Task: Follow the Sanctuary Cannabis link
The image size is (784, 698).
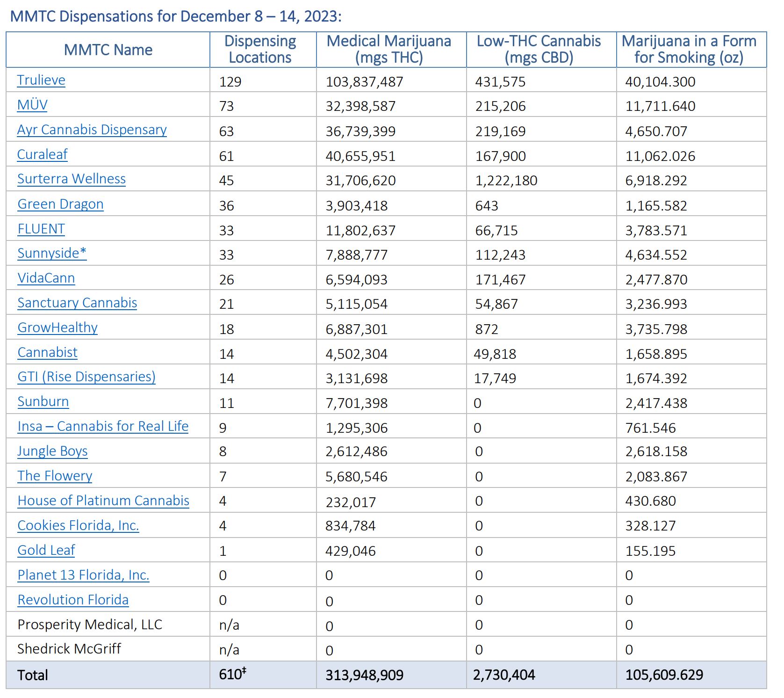Action: [x=77, y=303]
